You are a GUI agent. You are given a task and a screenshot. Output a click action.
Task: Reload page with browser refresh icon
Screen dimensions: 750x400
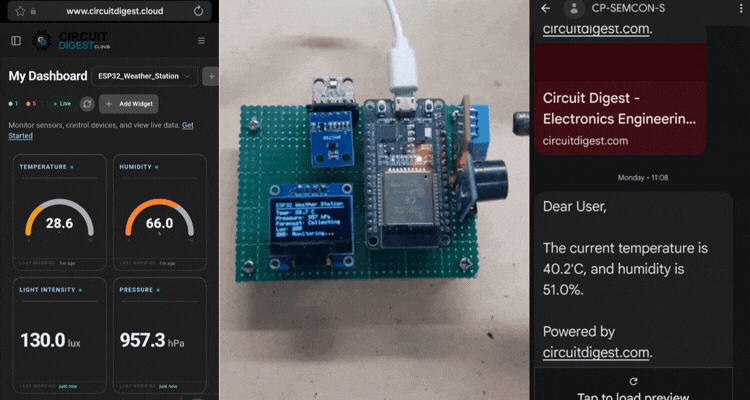tap(199, 11)
